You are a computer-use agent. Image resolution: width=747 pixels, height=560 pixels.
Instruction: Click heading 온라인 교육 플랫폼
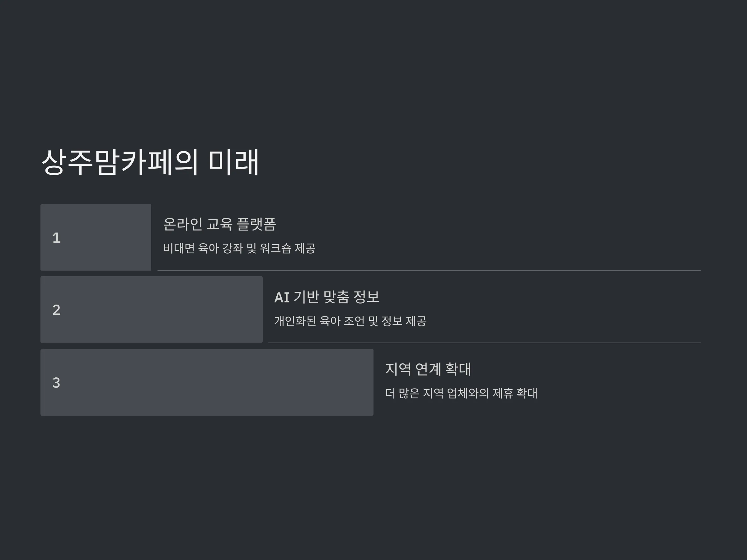point(220,224)
